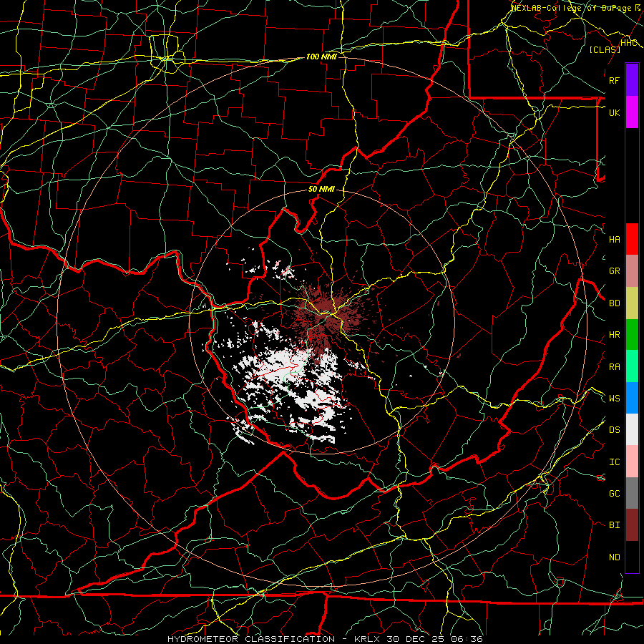Click the purple RF color swatch
Screen dimensions: 644x644
632,80
